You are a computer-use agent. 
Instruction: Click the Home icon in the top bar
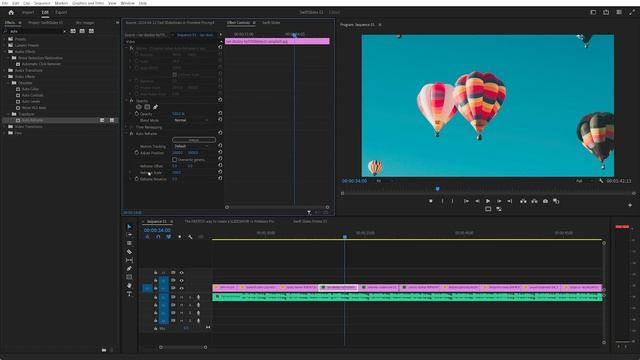click(11, 12)
